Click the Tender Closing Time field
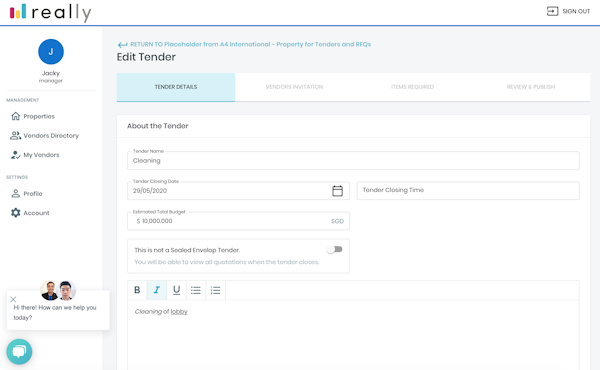Screen dimensions: 600x370 (468, 190)
